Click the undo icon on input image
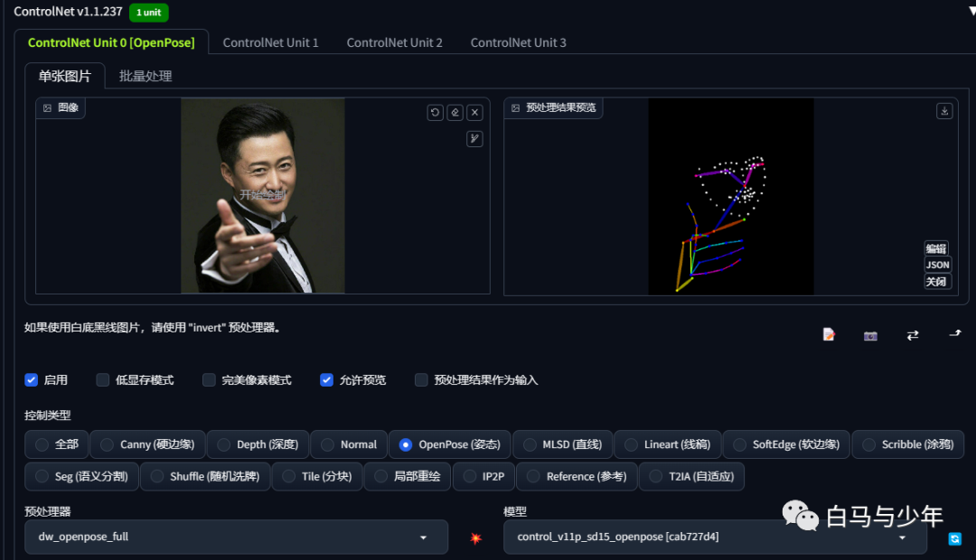Image resolution: width=976 pixels, height=560 pixels. pos(435,113)
